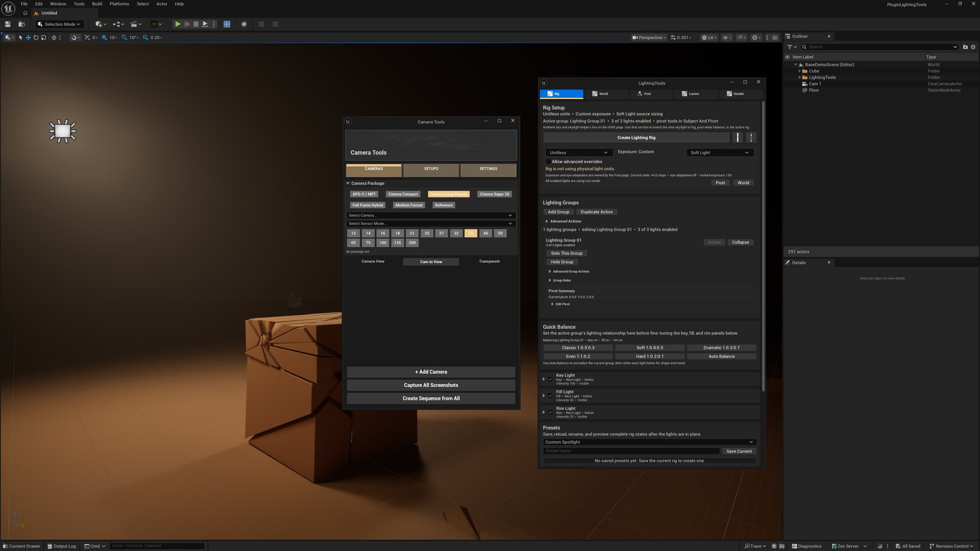Viewport: 980px width, 551px height.
Task: Toggle the Rim Light enabled checkbox
Action: [x=550, y=412]
